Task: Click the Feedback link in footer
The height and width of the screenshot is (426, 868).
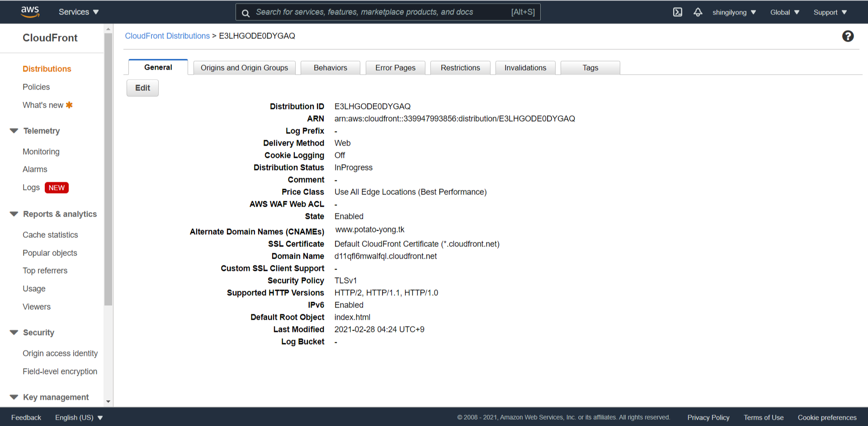Action: coord(26,417)
